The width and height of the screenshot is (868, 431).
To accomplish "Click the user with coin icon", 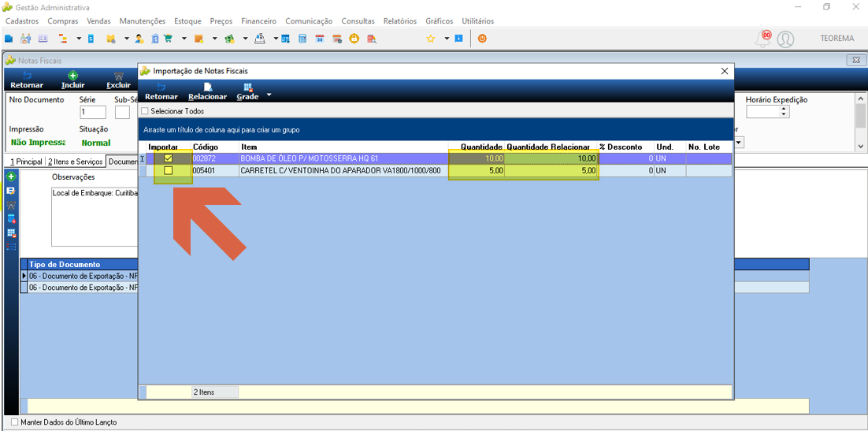I will pyautogui.click(x=139, y=39).
